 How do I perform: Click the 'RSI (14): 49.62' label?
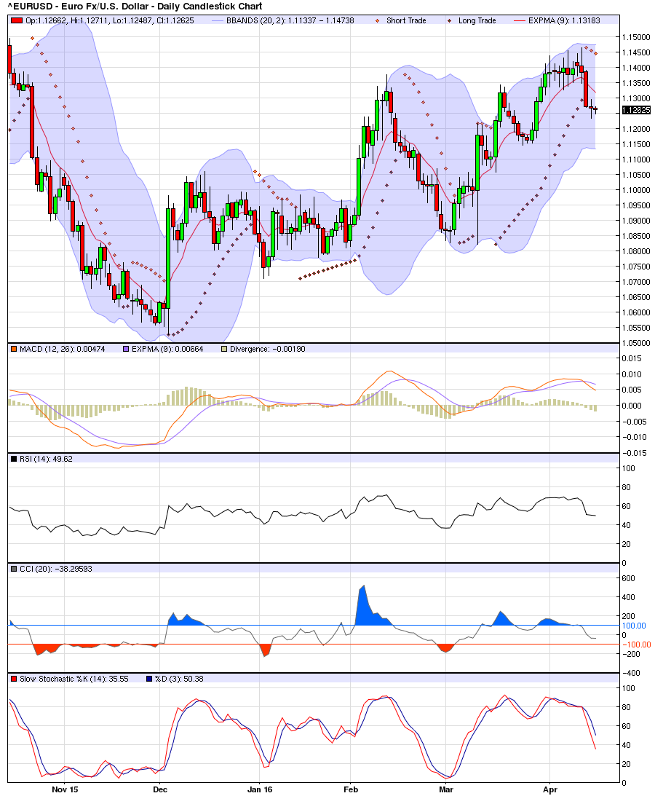(46, 459)
